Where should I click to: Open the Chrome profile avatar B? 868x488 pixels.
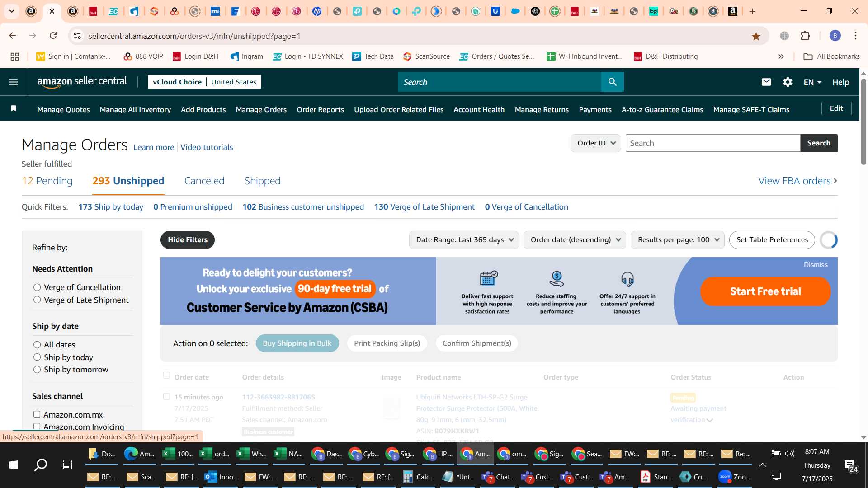(835, 36)
